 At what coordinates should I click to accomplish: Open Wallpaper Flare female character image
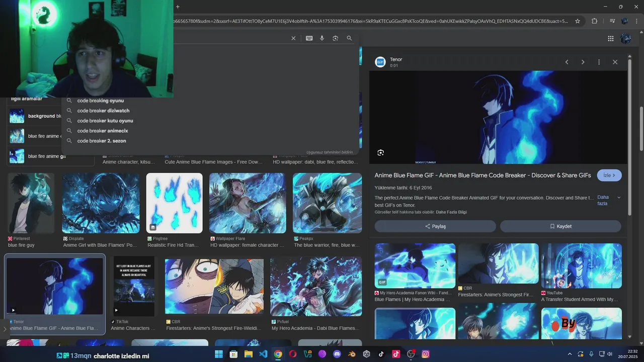pos(248,203)
